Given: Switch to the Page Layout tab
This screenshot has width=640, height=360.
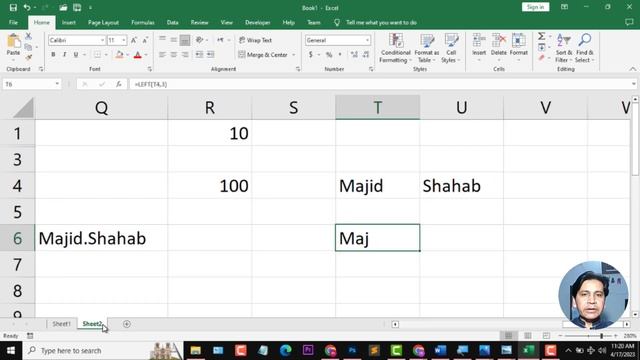Looking at the screenshot, I should click(103, 22).
